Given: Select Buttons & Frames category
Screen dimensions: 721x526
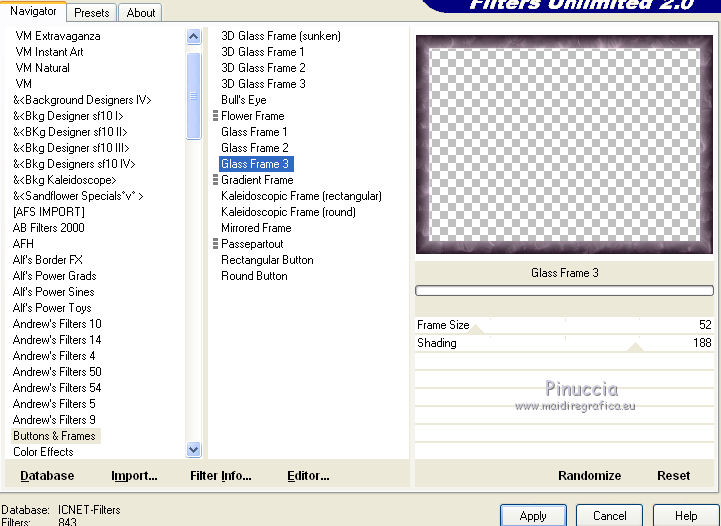Looking at the screenshot, I should [x=54, y=436].
